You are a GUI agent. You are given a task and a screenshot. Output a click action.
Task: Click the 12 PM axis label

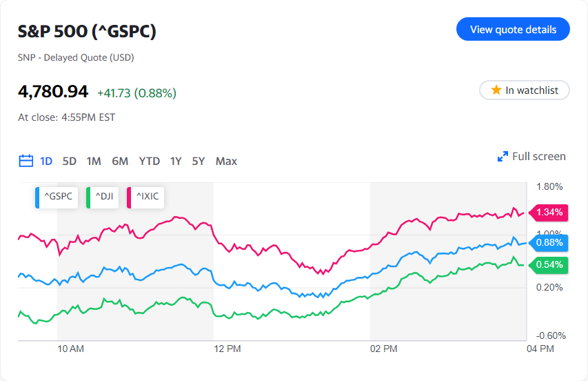click(x=227, y=349)
